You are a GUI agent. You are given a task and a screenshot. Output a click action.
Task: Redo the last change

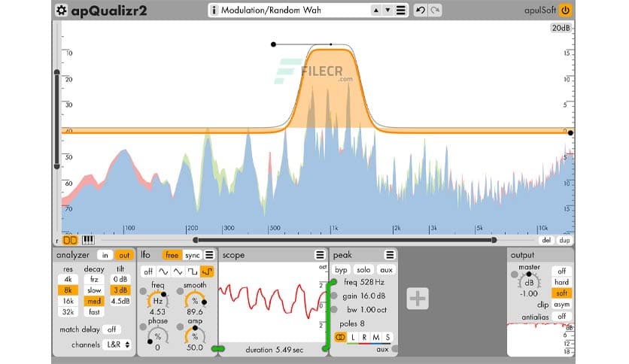click(435, 11)
